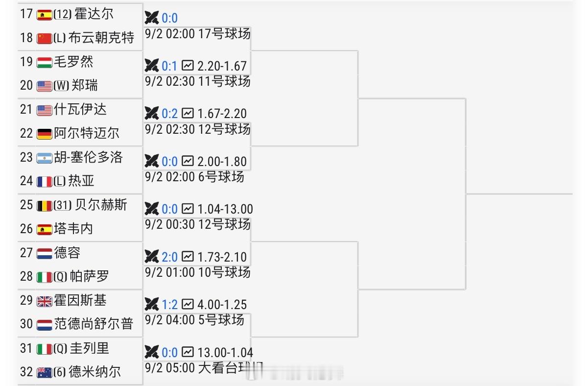Open player 范德尚舒尔普's profile
The height and width of the screenshot is (386, 588).
(94, 324)
